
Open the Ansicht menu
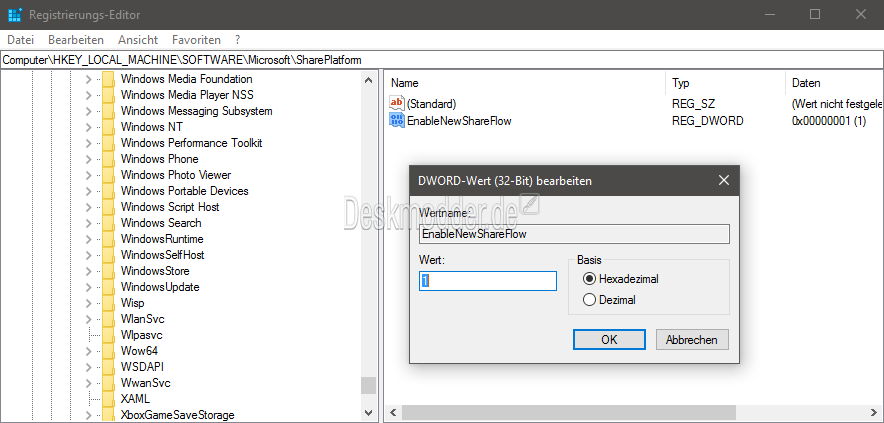(x=138, y=40)
